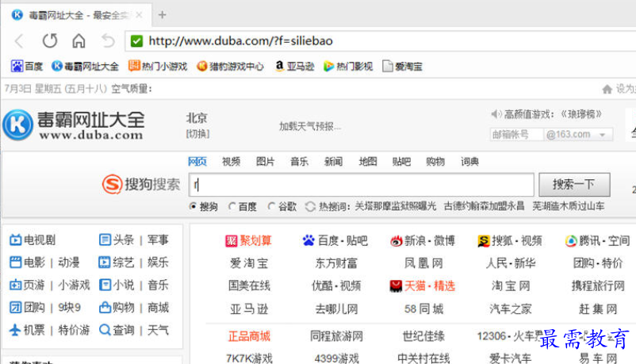
Task: Open the 正品商城 link
Action: (x=249, y=336)
